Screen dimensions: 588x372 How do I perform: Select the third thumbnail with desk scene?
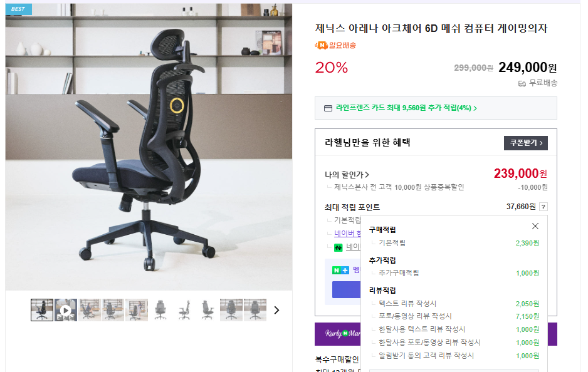pos(89,310)
